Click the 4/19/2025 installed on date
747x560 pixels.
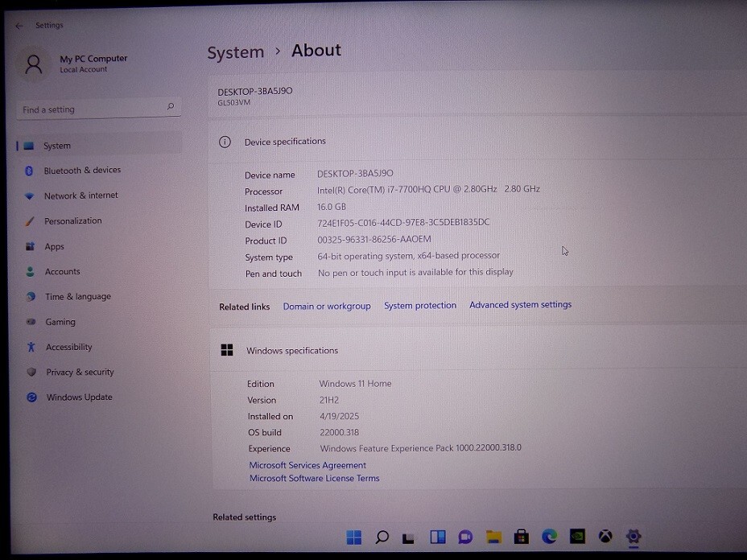pos(339,416)
